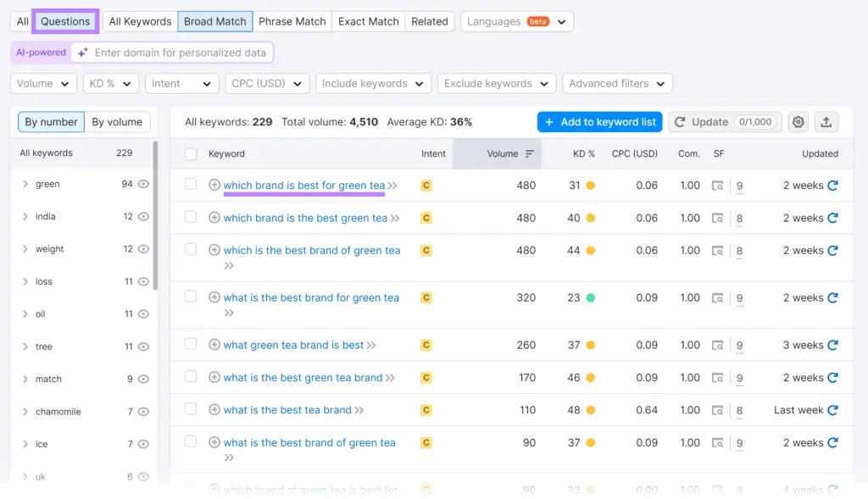
Task: Add 'what green tea brand is best' via plus icon
Action: point(214,345)
